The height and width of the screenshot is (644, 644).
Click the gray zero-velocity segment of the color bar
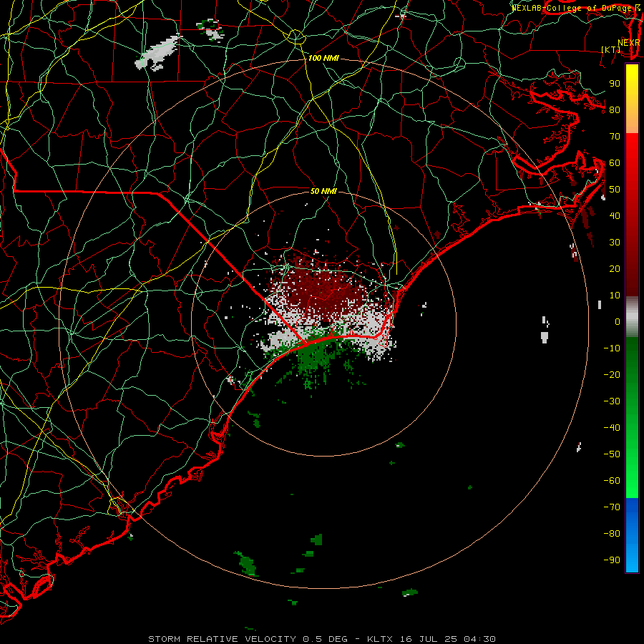pos(632,317)
